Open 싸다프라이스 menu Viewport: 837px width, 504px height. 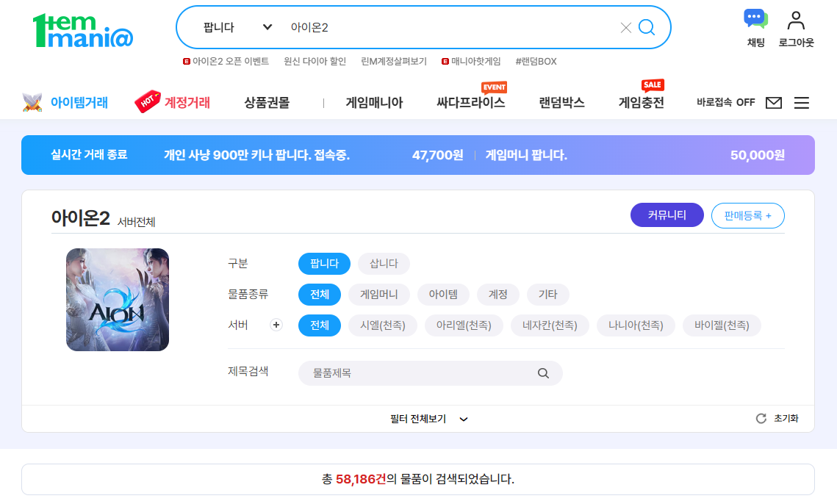pyautogui.click(x=471, y=103)
